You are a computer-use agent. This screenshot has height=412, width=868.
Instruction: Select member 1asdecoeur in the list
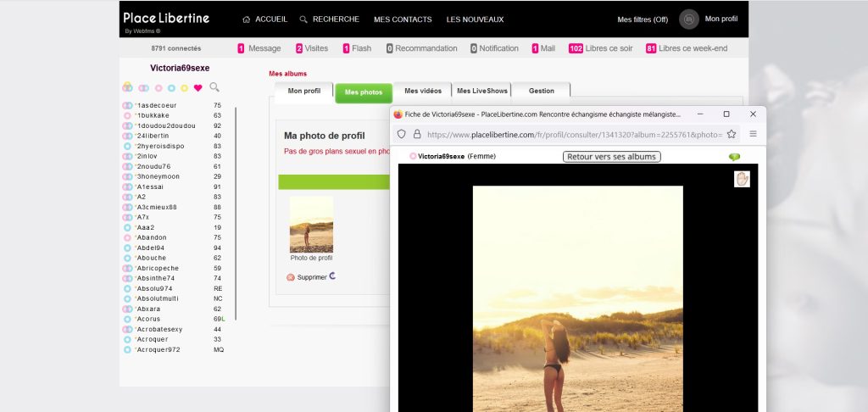(x=156, y=105)
